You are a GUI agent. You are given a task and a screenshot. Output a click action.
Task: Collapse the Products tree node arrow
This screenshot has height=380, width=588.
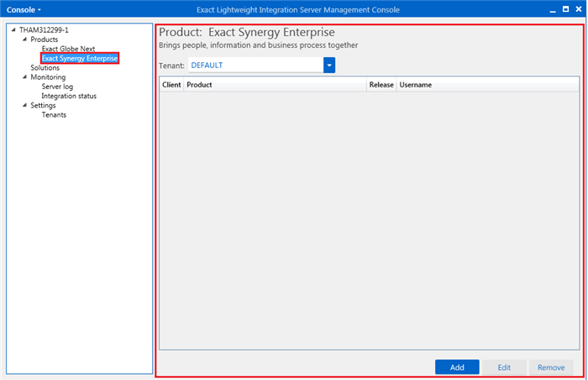click(24, 39)
